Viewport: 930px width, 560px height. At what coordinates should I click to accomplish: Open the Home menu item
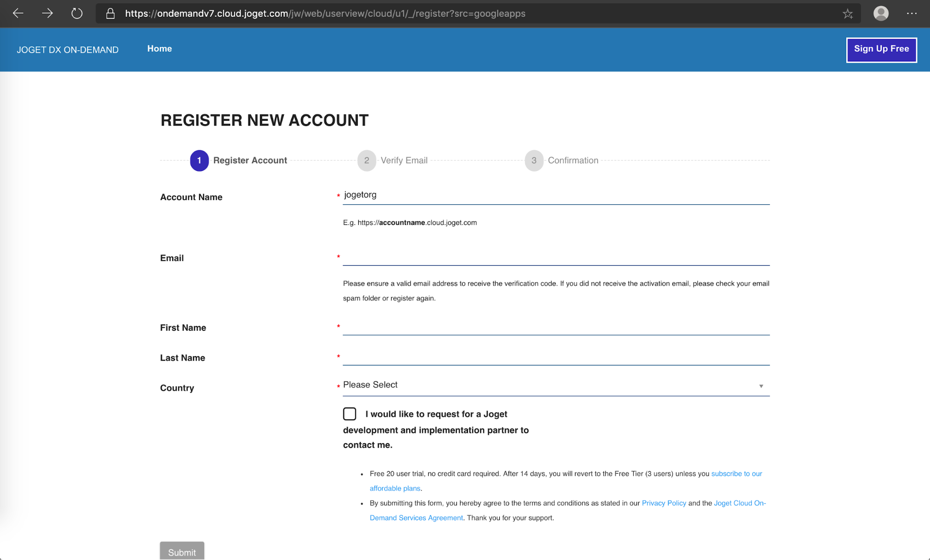[x=160, y=49]
